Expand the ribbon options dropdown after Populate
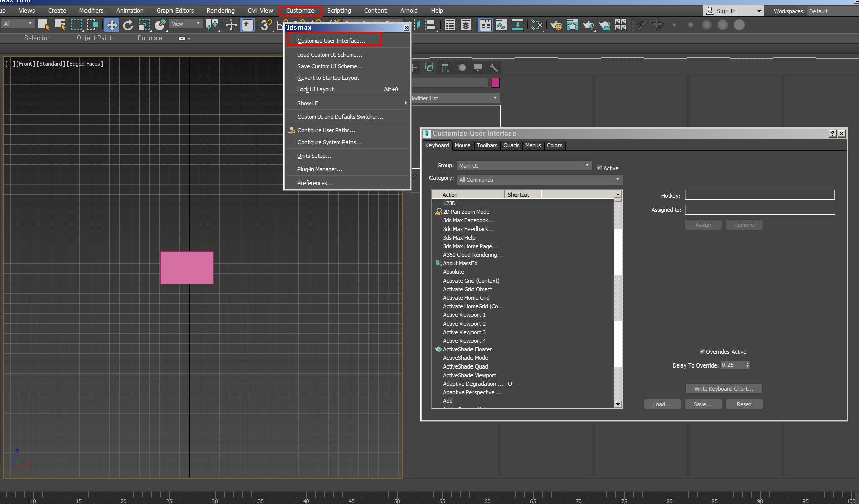This screenshot has height=504, width=859. pos(184,38)
